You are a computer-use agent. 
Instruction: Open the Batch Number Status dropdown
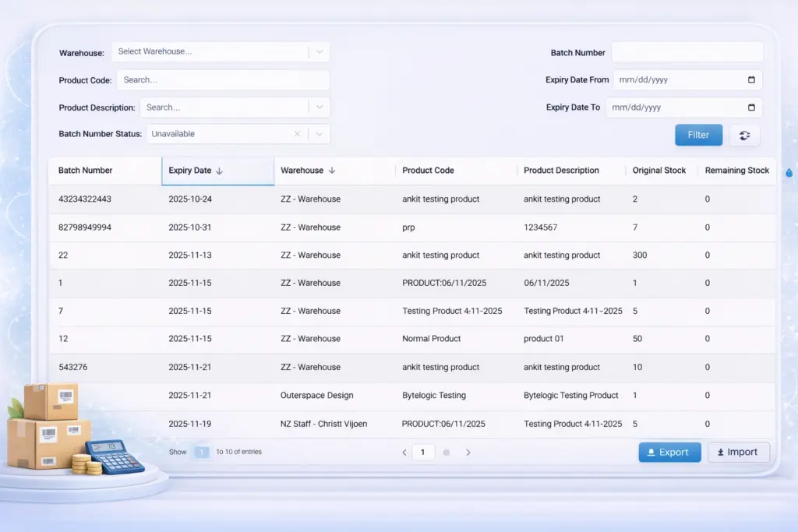319,134
